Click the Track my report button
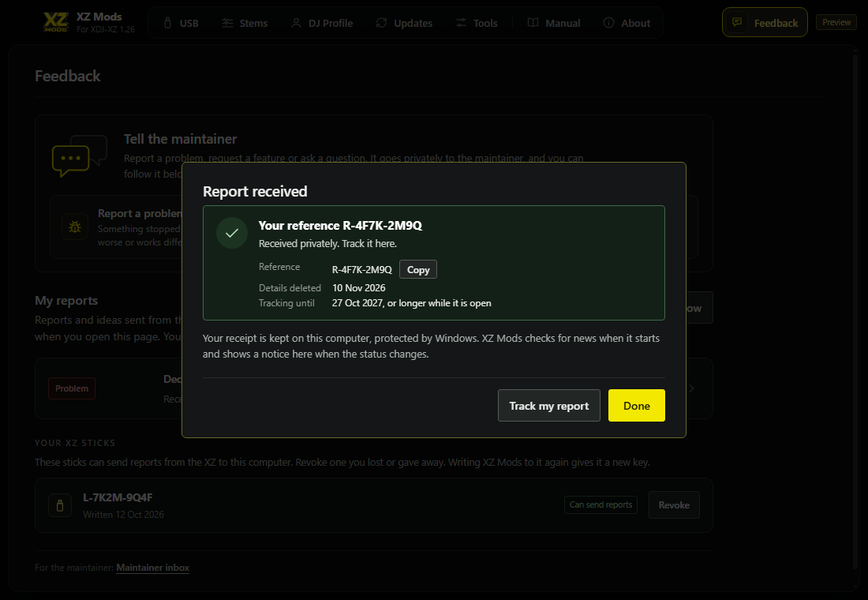Image resolution: width=868 pixels, height=600 pixels. point(548,406)
